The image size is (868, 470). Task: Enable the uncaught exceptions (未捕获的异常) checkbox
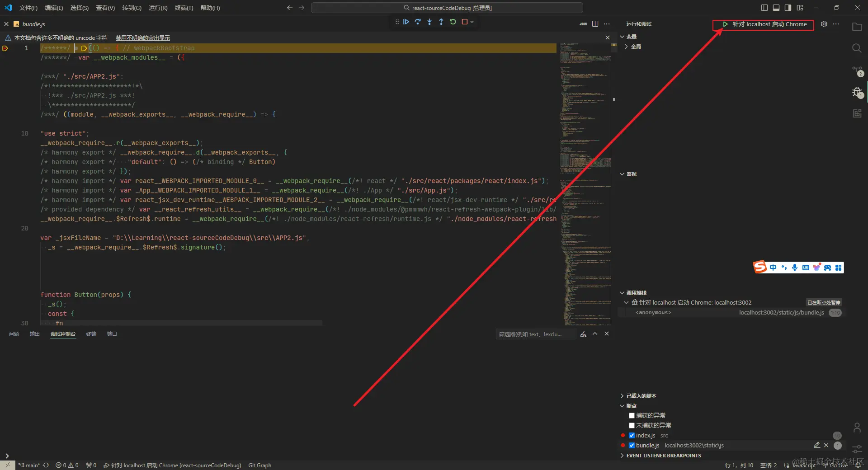point(632,425)
